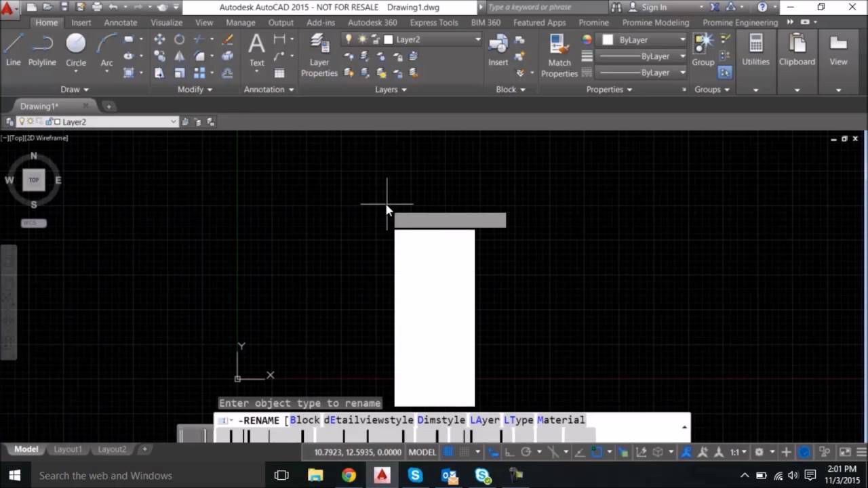Click the Match Properties tool
This screenshot has width=868, height=488.
(x=559, y=56)
